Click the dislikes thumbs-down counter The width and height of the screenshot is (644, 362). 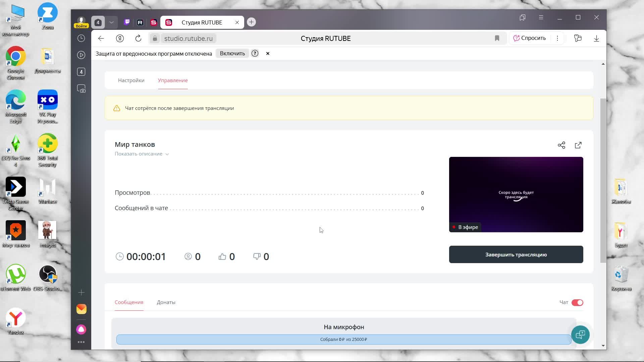point(261,257)
